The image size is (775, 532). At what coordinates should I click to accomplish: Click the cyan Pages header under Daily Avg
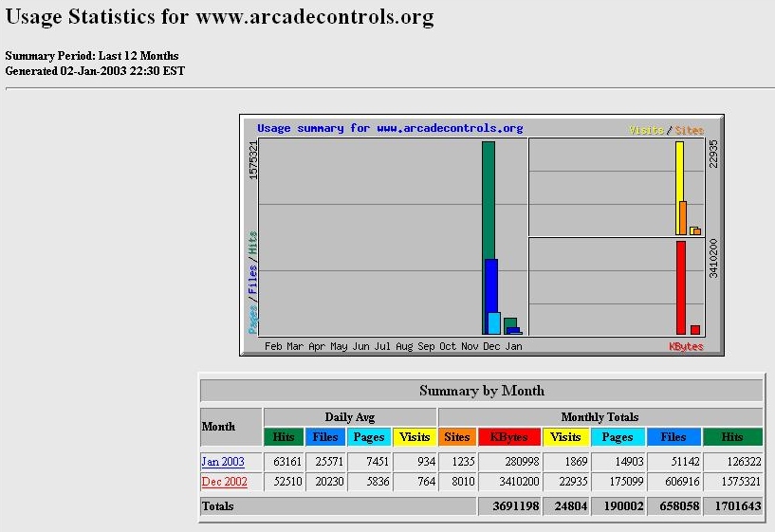(371, 437)
